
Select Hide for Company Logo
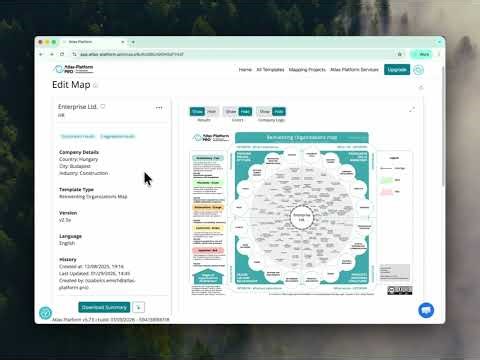pos(279,112)
